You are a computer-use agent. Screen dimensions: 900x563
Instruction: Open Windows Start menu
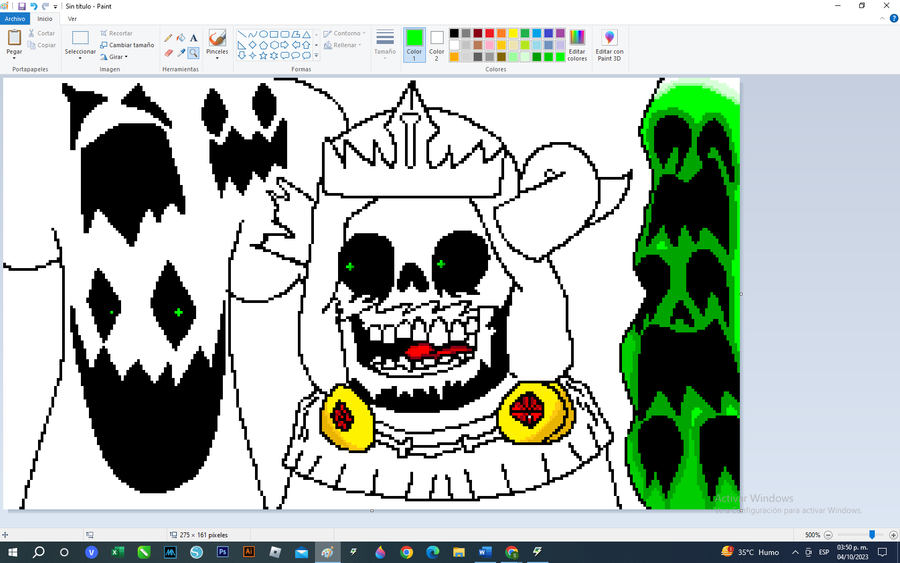[12, 552]
